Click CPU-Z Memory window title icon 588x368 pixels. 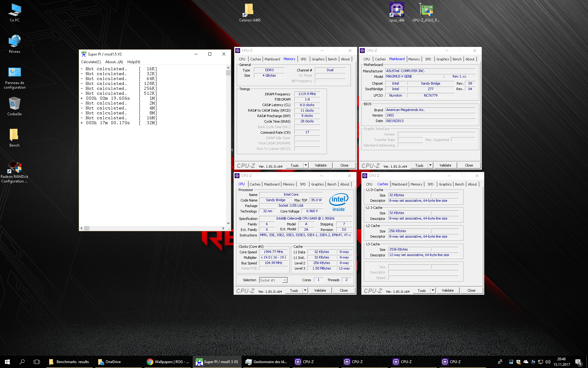click(238, 51)
